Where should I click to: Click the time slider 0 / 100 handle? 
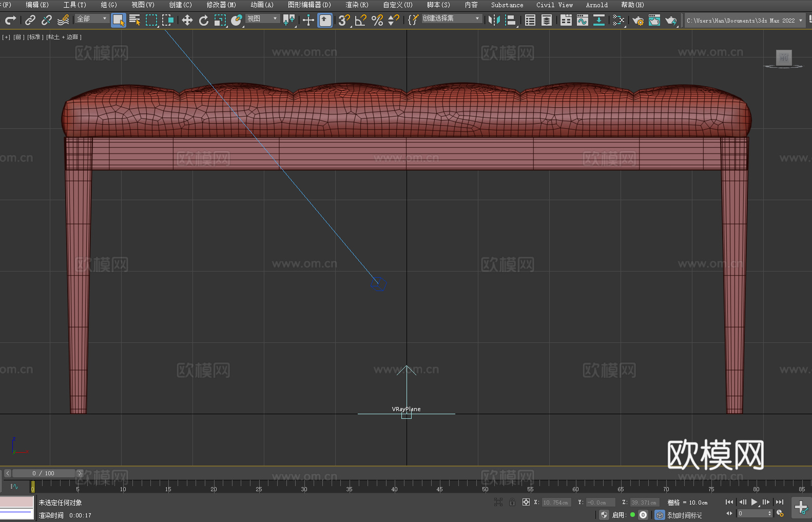point(44,473)
